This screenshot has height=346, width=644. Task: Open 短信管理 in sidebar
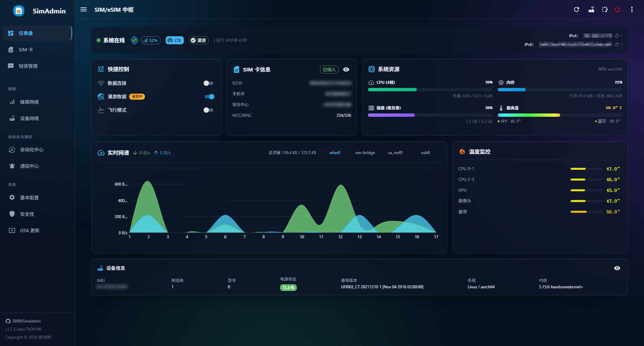click(37, 66)
